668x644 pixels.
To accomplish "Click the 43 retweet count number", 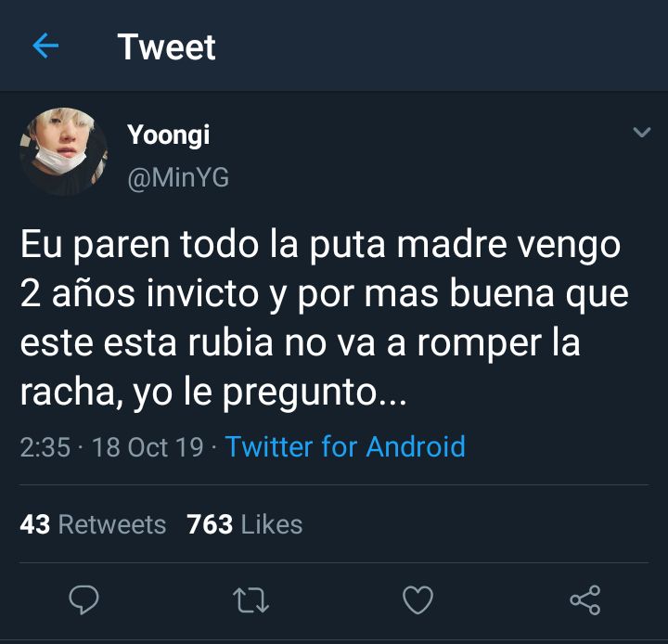I will pyautogui.click(x=35, y=523).
